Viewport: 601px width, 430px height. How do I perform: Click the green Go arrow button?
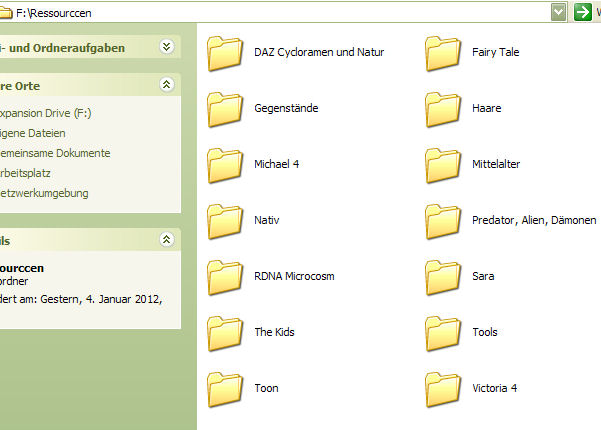[583, 12]
